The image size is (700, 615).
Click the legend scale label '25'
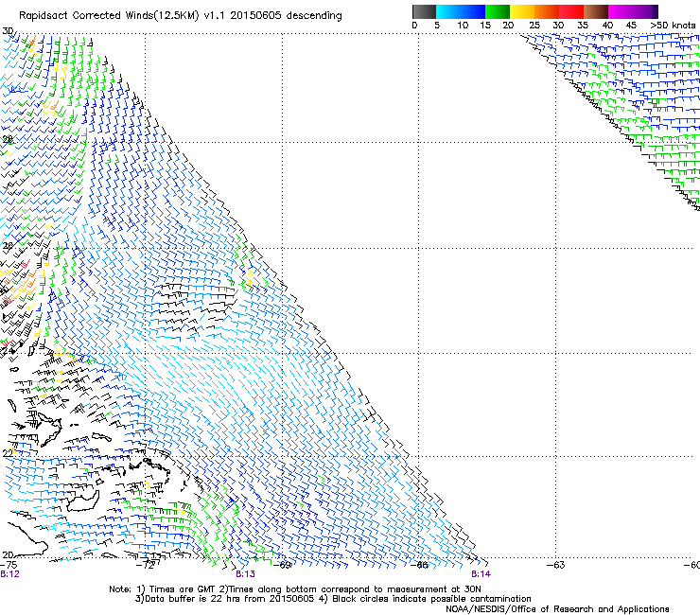point(534,26)
